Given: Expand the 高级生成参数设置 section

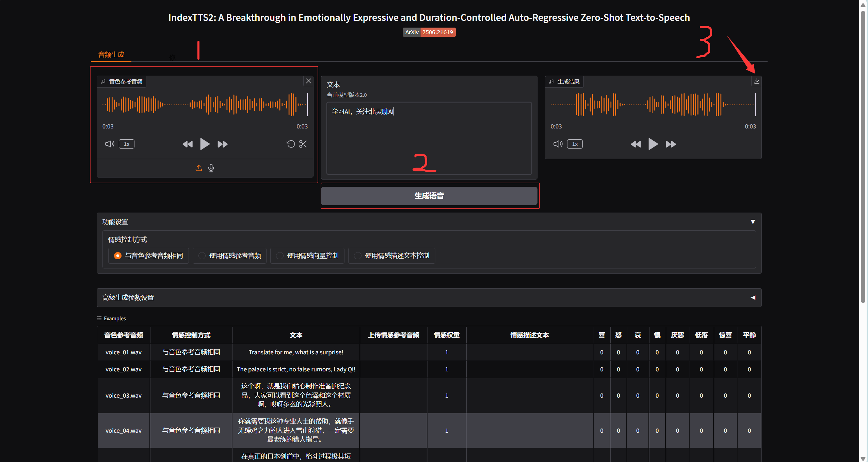Looking at the screenshot, I should [753, 297].
